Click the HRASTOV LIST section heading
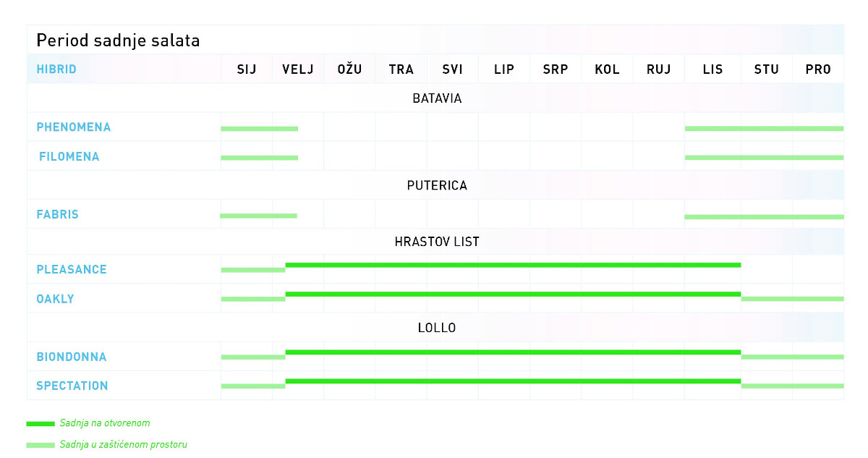 [x=437, y=242]
